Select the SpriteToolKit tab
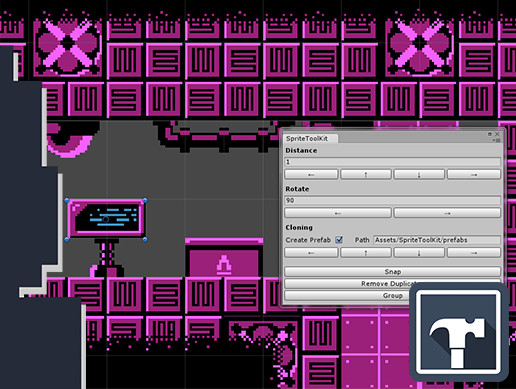Viewport: 516px width, 389px height. coord(310,138)
